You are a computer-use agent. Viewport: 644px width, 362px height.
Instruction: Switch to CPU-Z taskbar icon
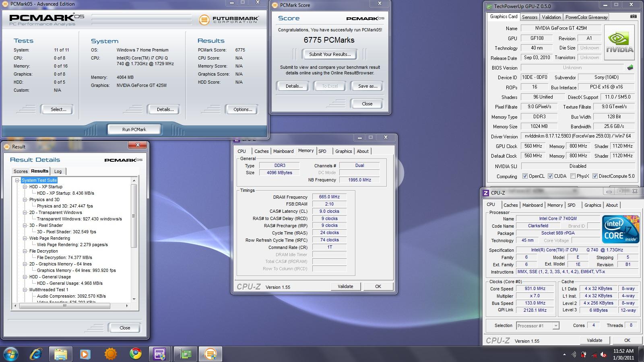[160, 354]
